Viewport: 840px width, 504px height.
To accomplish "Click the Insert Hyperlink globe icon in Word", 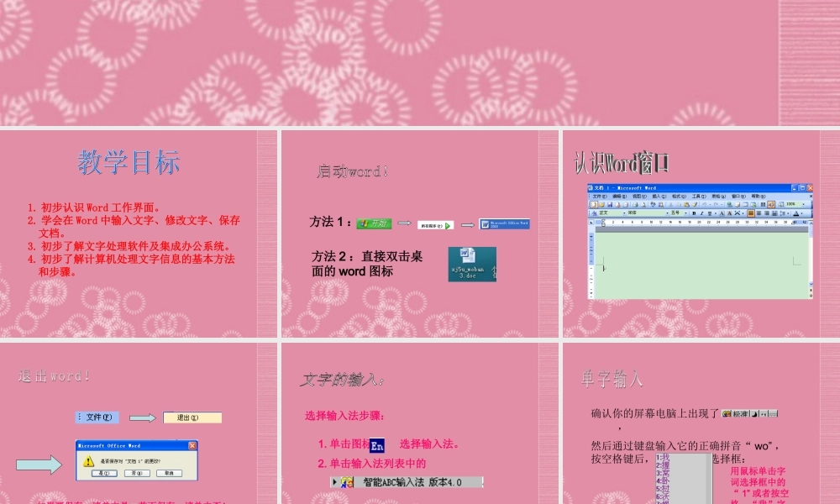I will pyautogui.click(x=730, y=205).
